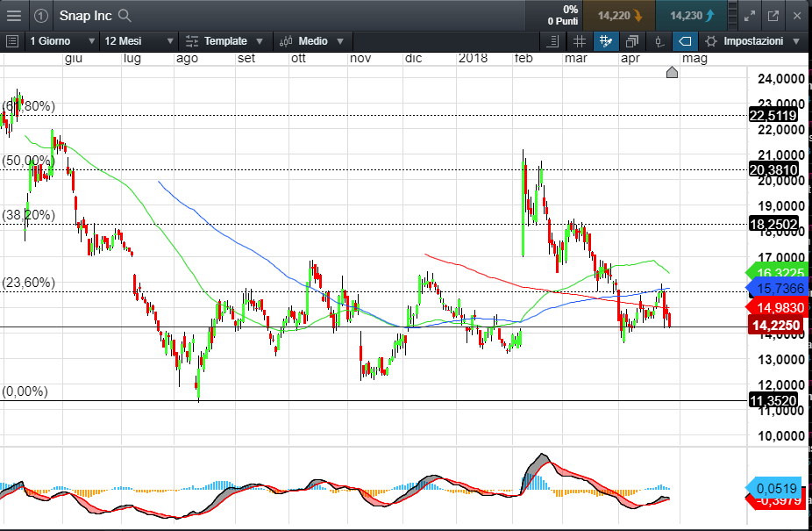The image size is (812, 531).
Task: Select the 20,3810 Fibonacci price label
Action: pyautogui.click(x=773, y=169)
